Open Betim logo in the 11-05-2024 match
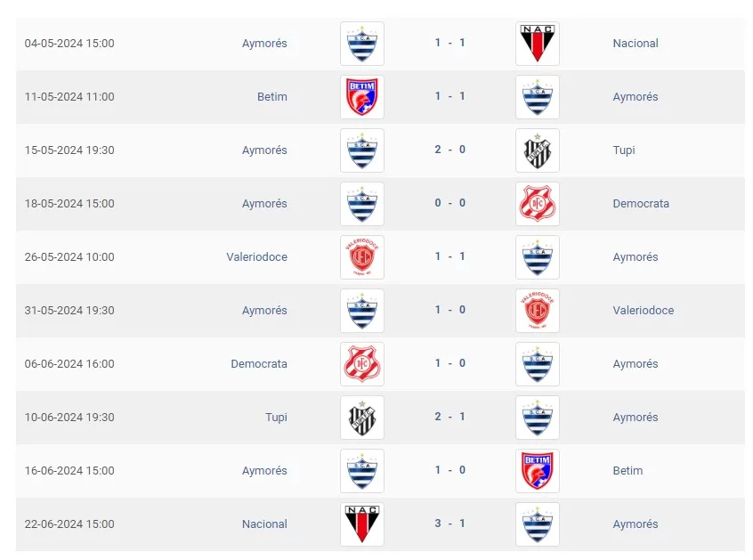 click(362, 97)
